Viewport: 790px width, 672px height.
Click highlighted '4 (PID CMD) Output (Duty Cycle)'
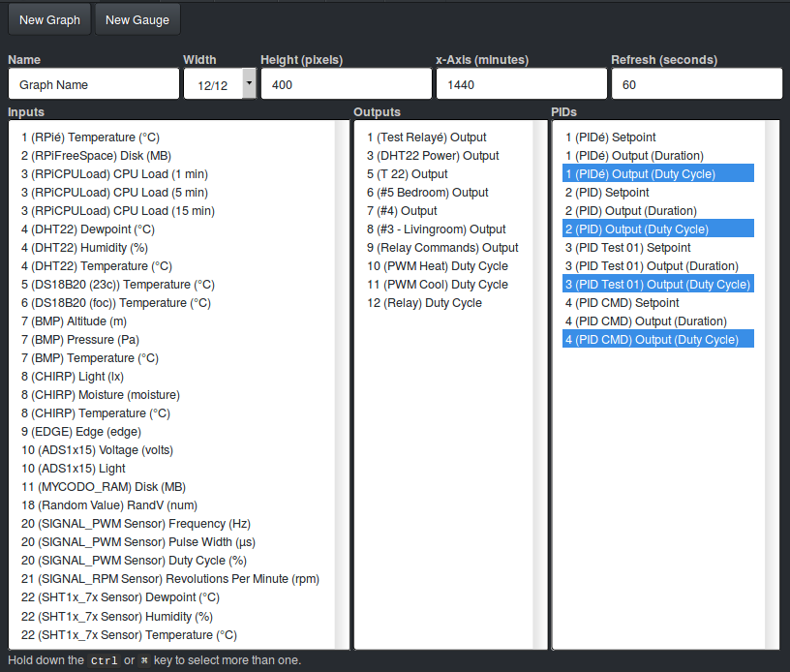click(x=658, y=339)
